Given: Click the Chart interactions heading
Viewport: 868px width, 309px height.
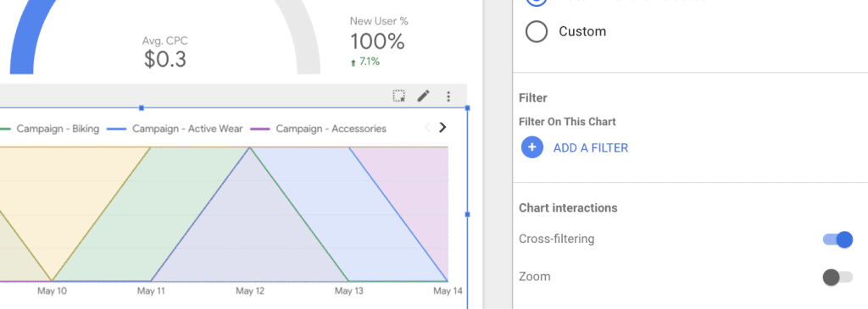Looking at the screenshot, I should [x=568, y=208].
